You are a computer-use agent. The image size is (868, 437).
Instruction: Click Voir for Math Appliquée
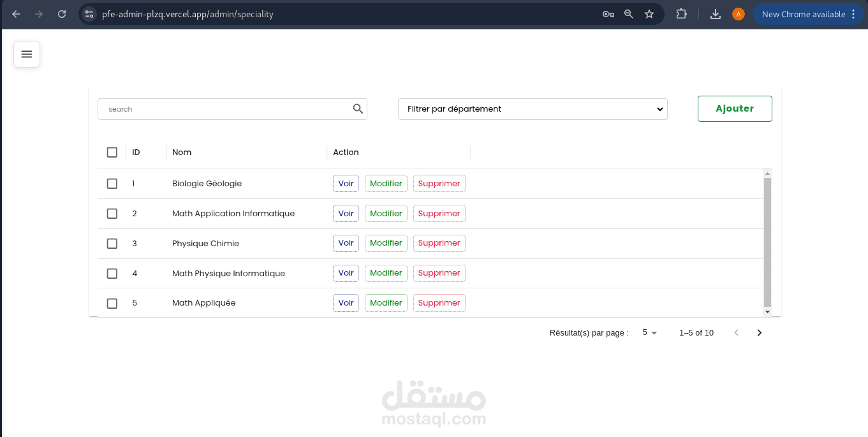(346, 303)
